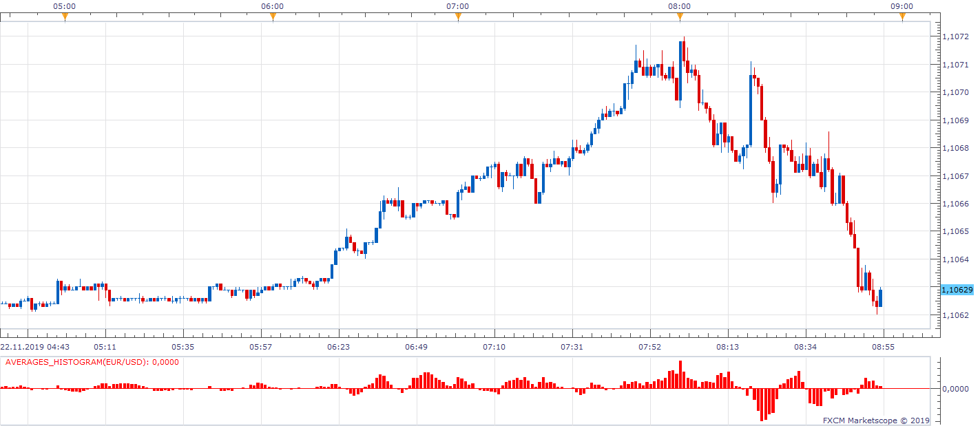Viewport: 980px width, 426px height.
Task: Select the current price label 1,10629
Action: (958, 290)
